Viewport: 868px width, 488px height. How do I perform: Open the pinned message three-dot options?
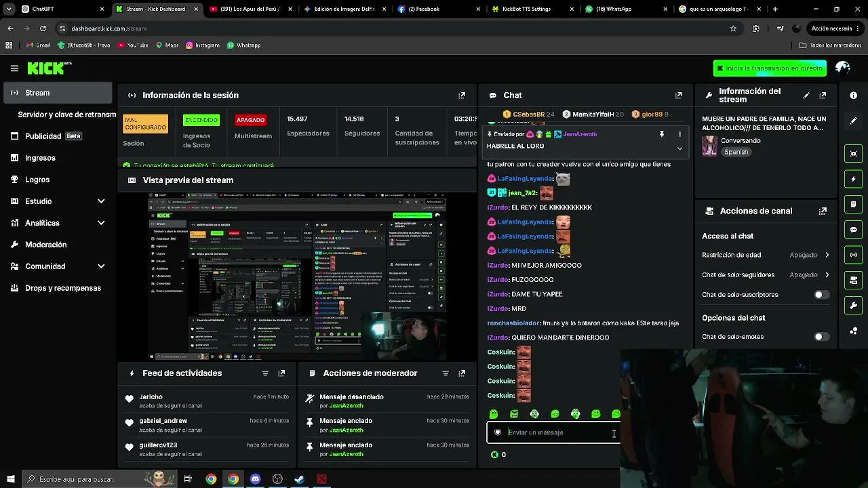[679, 134]
